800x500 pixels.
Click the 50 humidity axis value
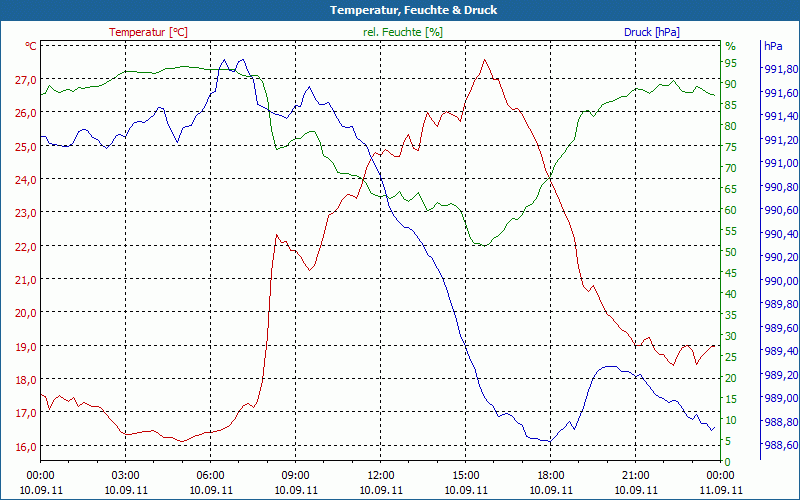coord(731,252)
